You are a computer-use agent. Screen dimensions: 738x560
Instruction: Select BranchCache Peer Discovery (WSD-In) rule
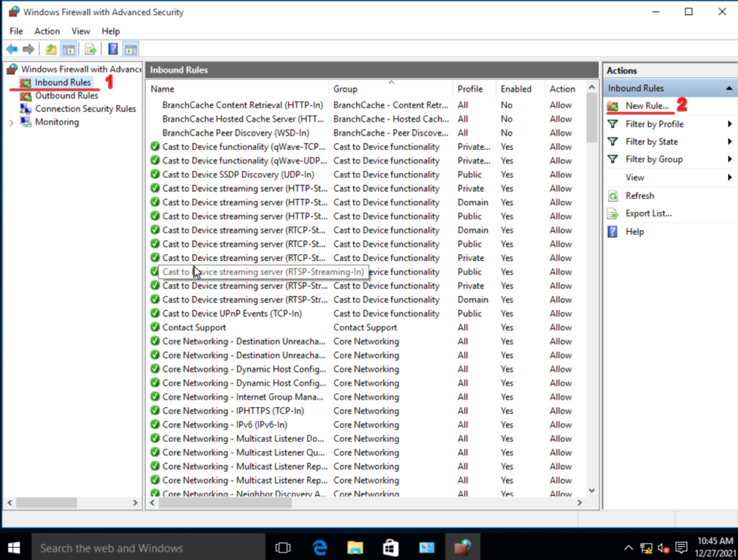coord(236,133)
